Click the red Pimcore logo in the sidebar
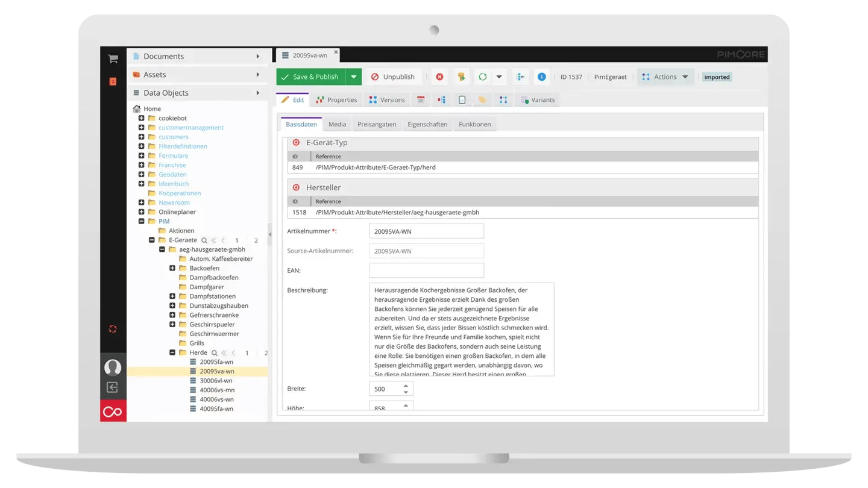The height and width of the screenshot is (488, 868). pyautogui.click(x=113, y=411)
